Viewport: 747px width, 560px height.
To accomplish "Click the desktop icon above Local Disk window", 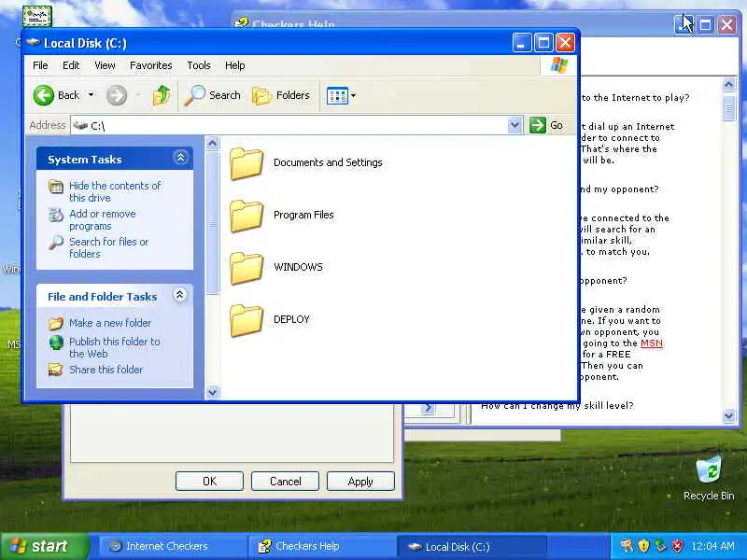I will (x=36, y=16).
